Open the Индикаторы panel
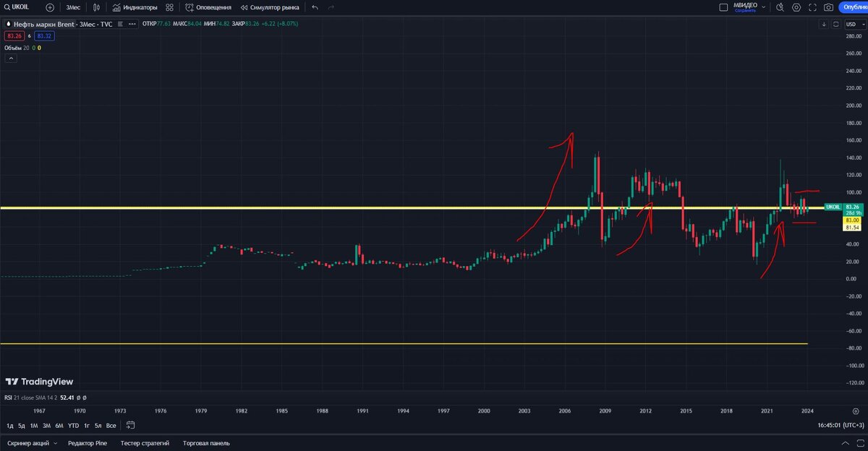The image size is (868, 451). tap(136, 7)
